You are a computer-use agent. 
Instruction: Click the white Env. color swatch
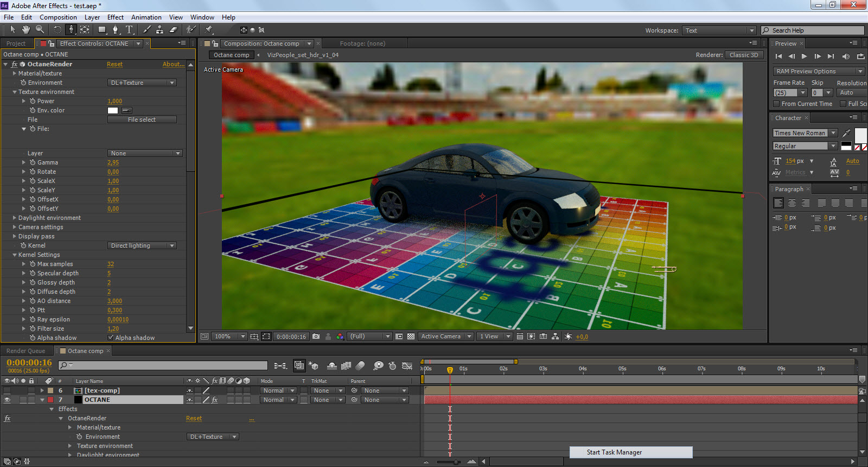pyautogui.click(x=113, y=110)
